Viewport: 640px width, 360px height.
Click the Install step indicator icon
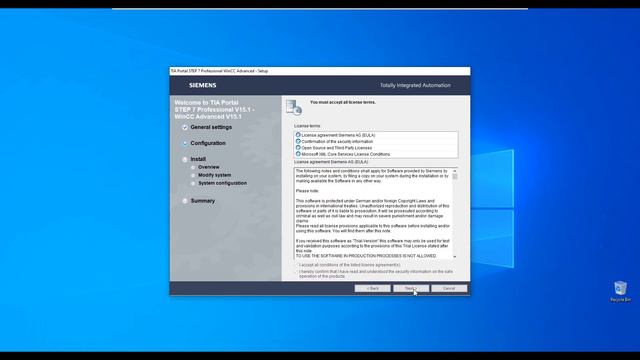(184, 159)
